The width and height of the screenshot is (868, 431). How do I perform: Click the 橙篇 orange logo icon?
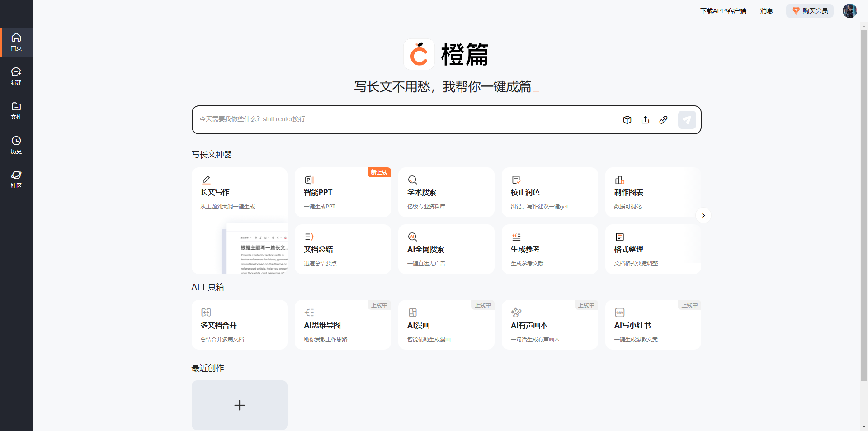pos(419,54)
